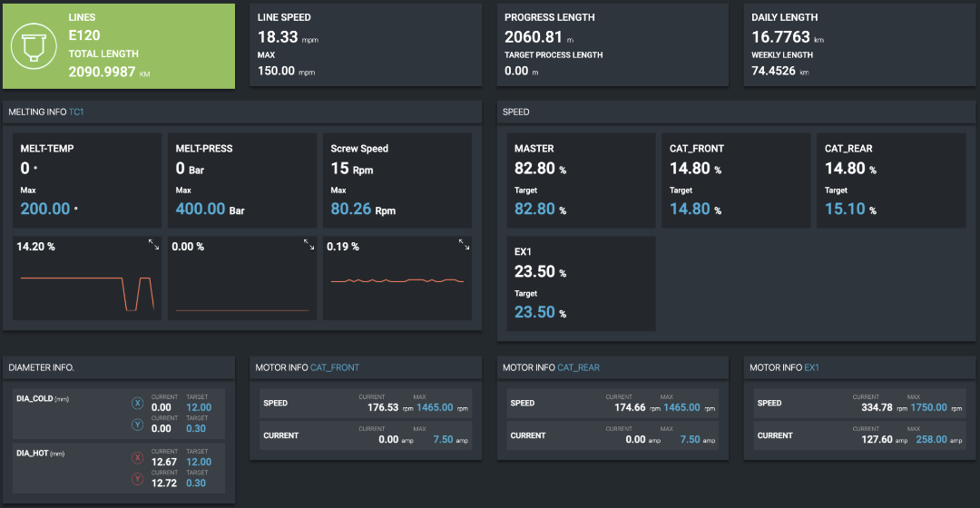Viewport: 980px width, 508px height.
Task: Click the MASTER speed value 82.80 %
Action: pos(541,169)
